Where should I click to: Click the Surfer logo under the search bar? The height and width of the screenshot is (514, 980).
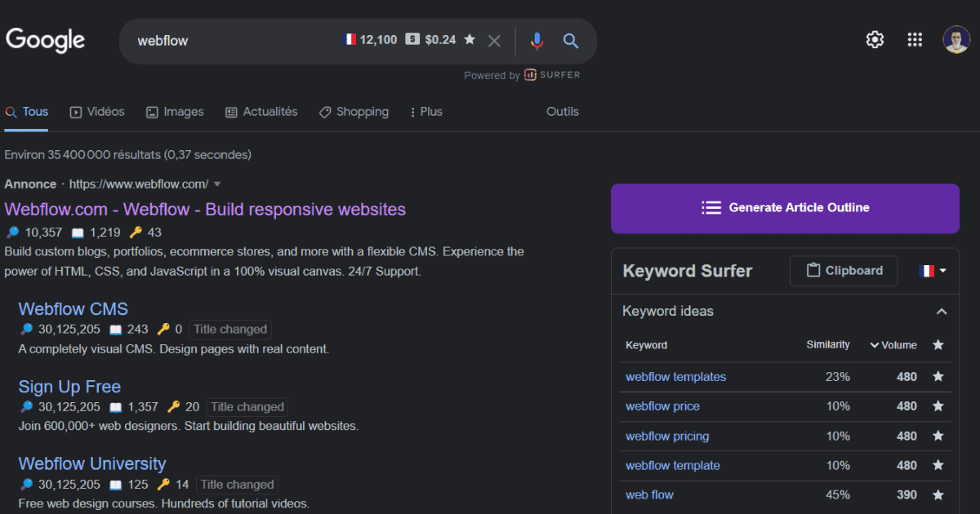(x=552, y=74)
